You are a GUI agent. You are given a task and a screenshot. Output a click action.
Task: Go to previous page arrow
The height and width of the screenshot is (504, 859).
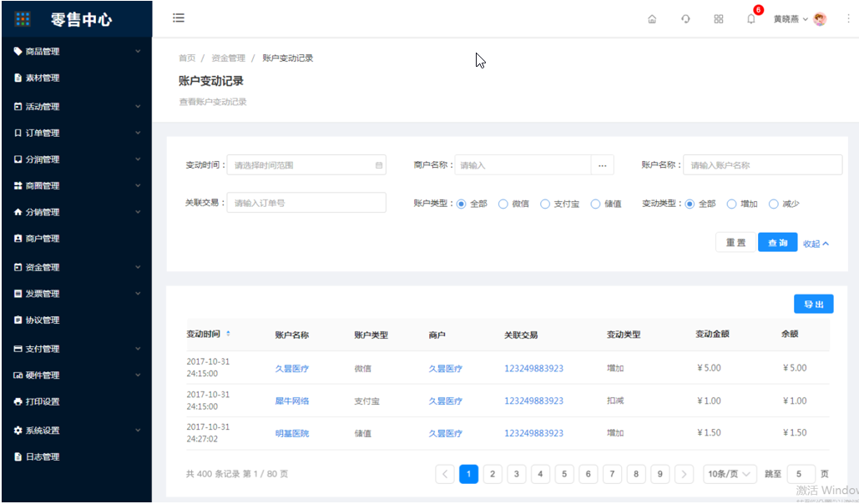point(445,474)
